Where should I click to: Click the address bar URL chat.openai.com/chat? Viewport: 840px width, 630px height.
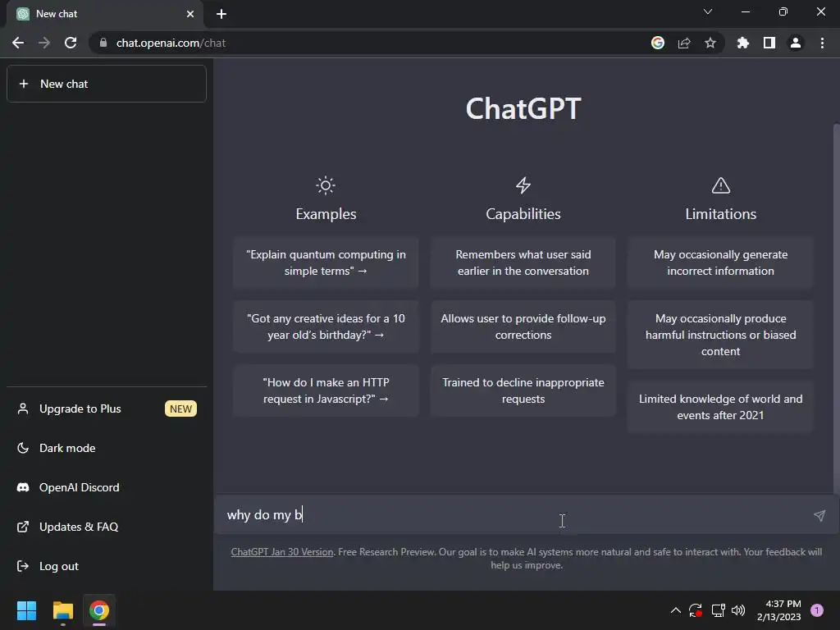coord(171,43)
